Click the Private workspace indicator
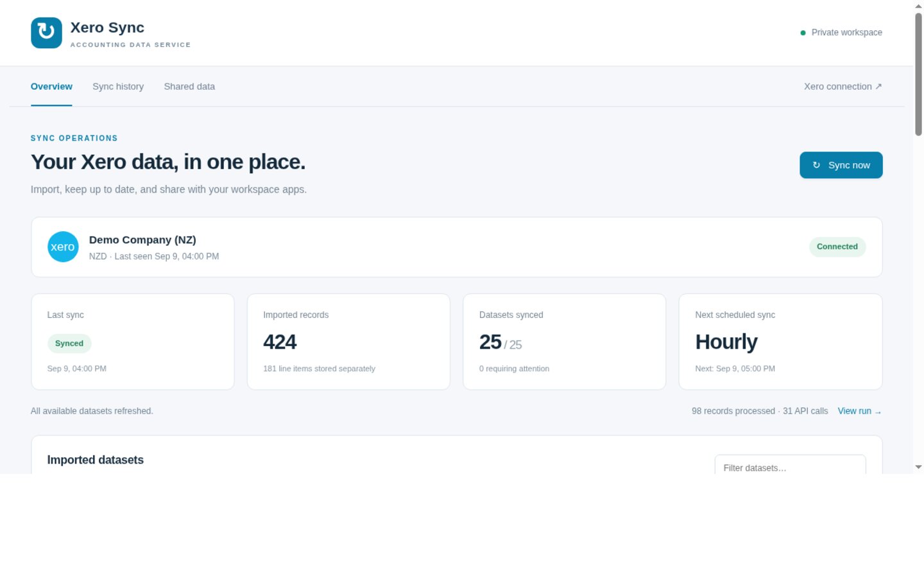Viewport: 924px width, 578px height. point(841,33)
